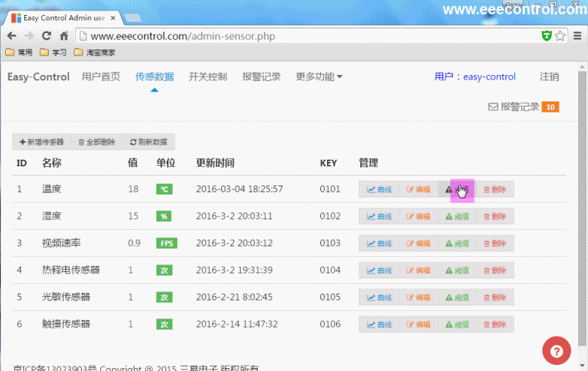Viewport: 588px width, 371px height.
Task: Open the Chrome hamburger menu
Action: 575,35
